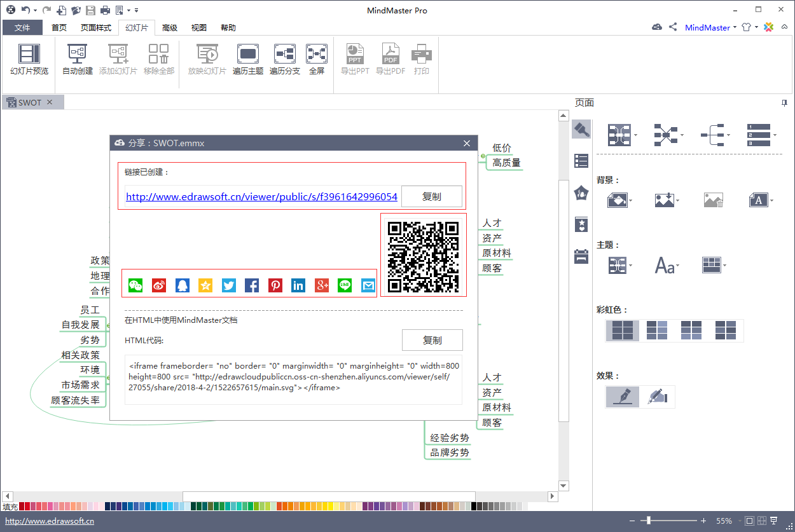Open the MindMaster account dropdown
795x532 pixels.
pos(710,27)
